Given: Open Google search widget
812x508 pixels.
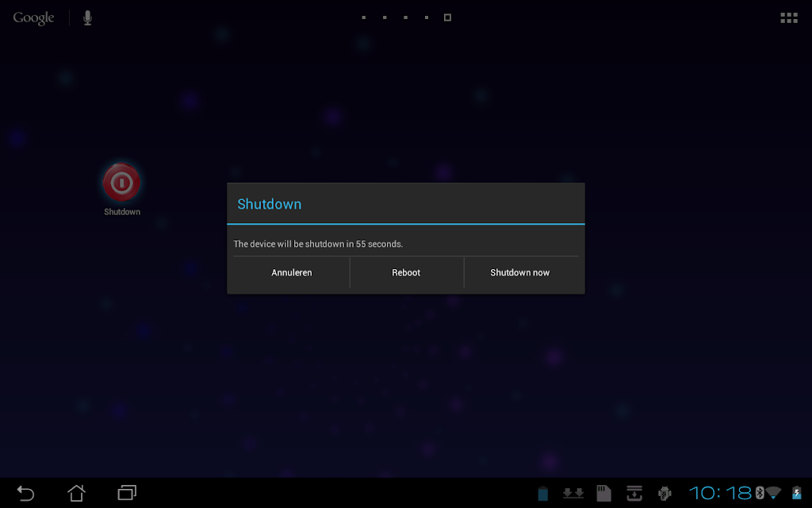Looking at the screenshot, I should (33, 18).
